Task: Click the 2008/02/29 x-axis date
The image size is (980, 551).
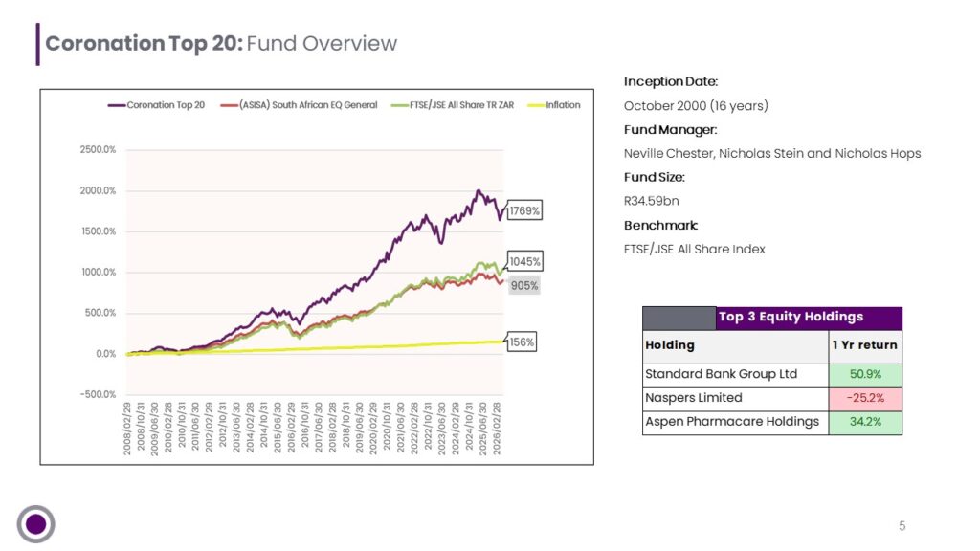Action: point(127,429)
